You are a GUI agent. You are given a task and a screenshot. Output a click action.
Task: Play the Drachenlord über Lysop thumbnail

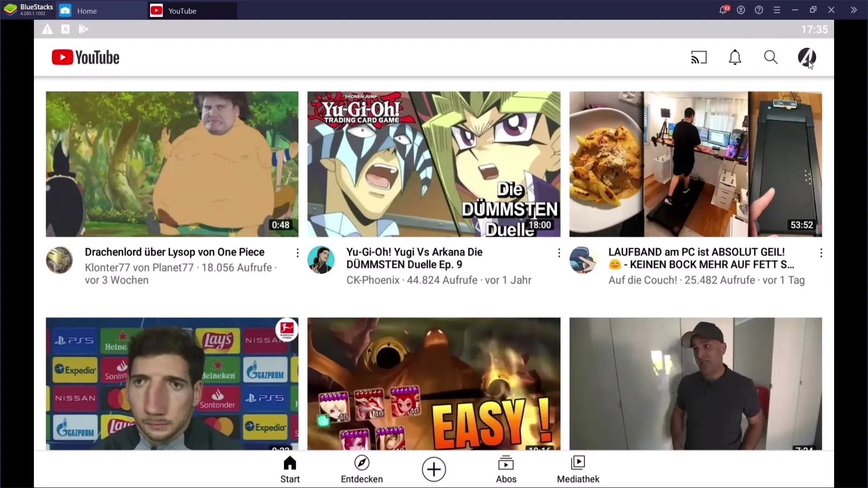tap(172, 164)
